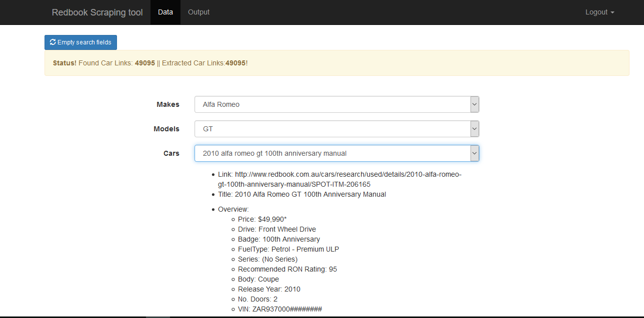Click the Badge: 100th Anniversary entry

click(x=279, y=239)
